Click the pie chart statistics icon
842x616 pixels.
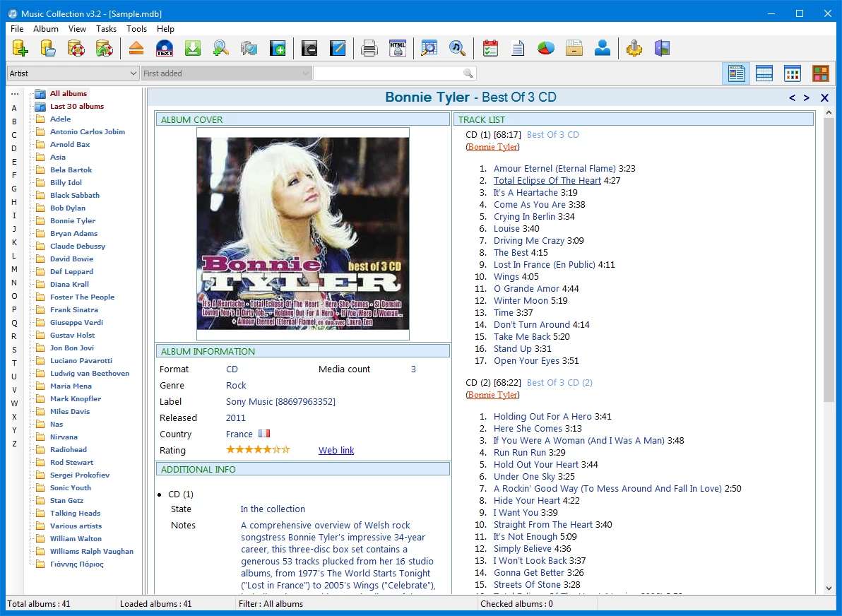coord(546,48)
